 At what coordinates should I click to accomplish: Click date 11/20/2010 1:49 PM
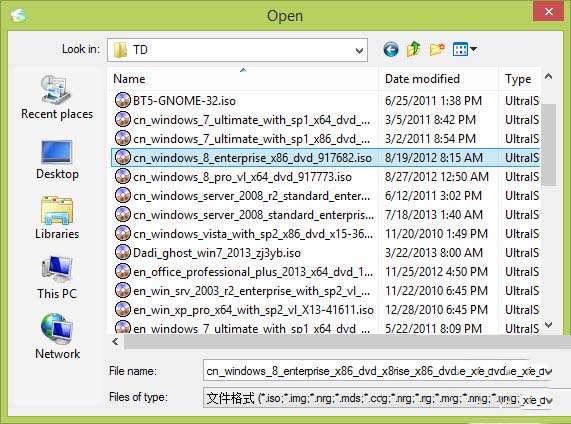436,233
